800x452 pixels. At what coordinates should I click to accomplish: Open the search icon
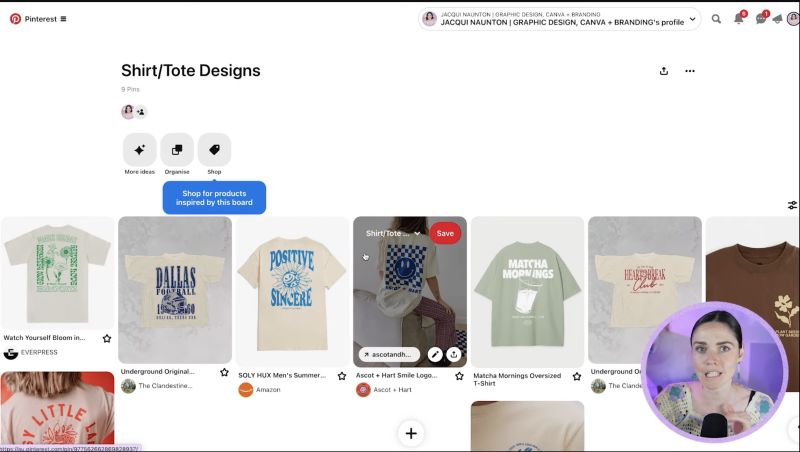pos(716,19)
